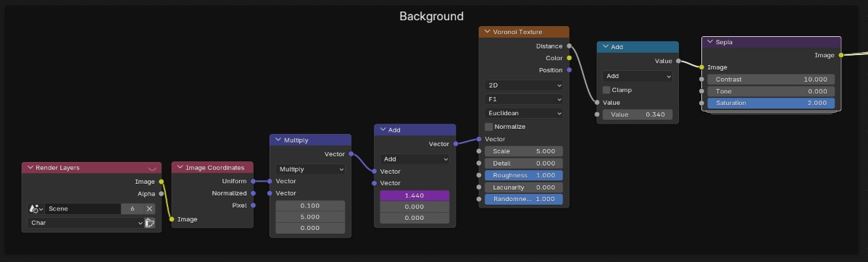Click the scene browse icon in Render Layers
The height and width of the screenshot is (262, 868).
tap(36, 209)
